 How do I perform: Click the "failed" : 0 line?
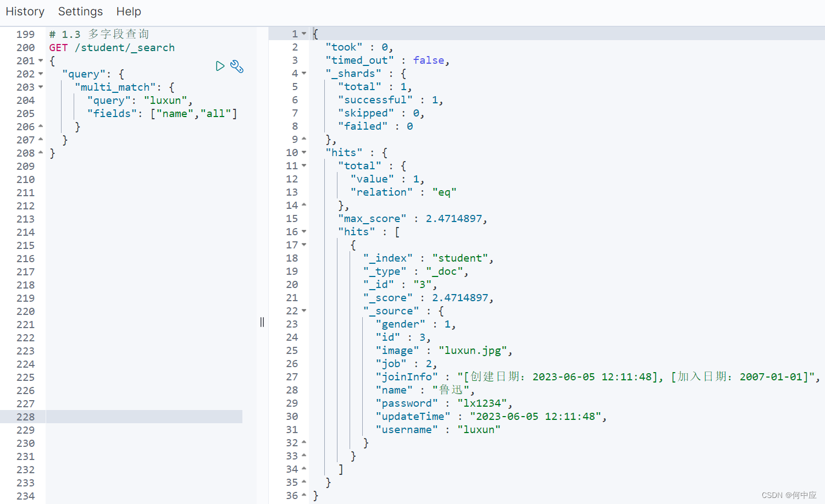pyautogui.click(x=375, y=126)
